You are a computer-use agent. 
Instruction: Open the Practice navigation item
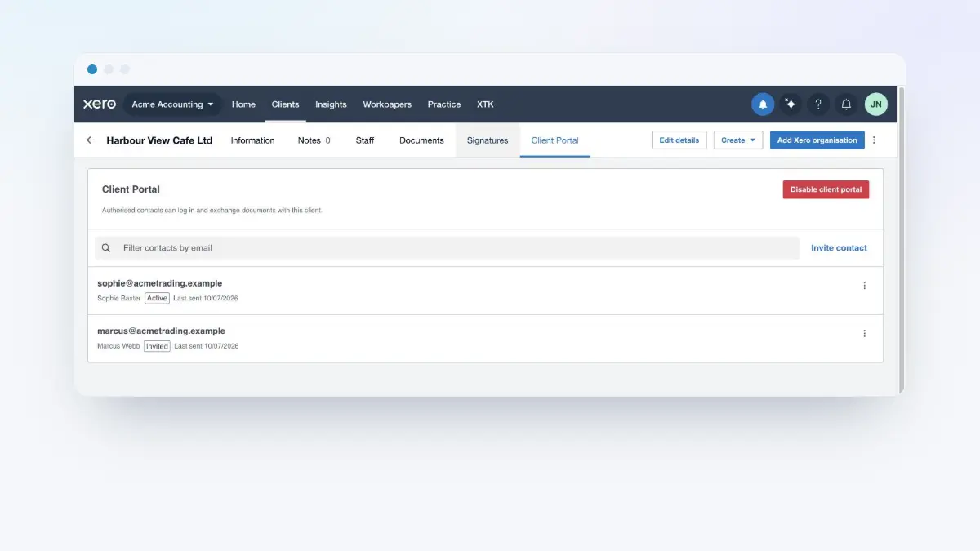444,104
